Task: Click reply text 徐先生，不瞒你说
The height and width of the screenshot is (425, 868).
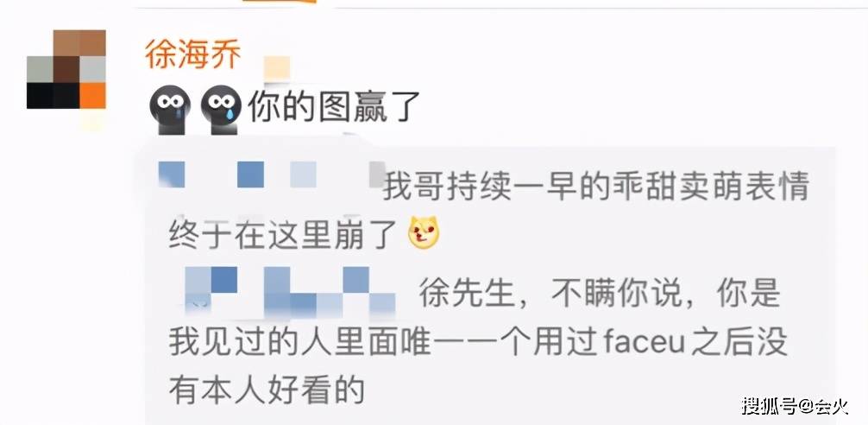Action: (x=550, y=293)
